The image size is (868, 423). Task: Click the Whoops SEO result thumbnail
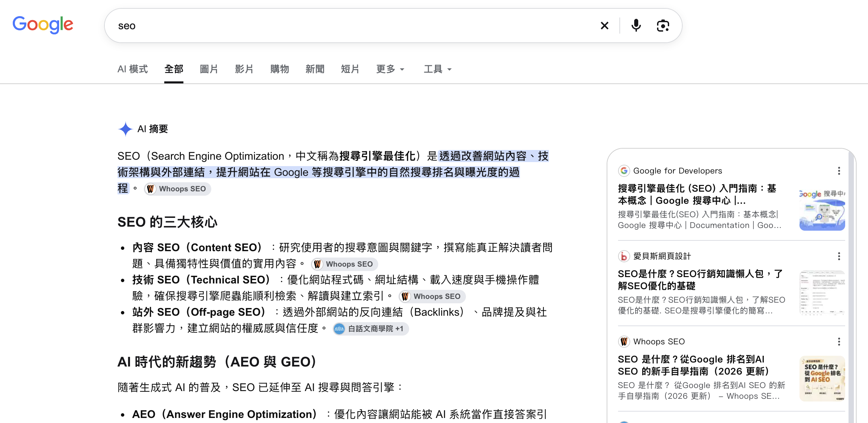tap(822, 379)
